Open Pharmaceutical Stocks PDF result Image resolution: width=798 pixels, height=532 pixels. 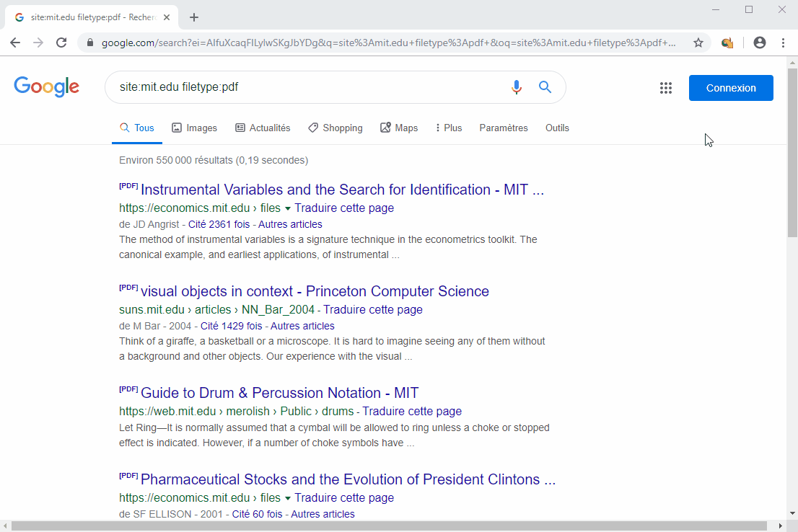coord(348,479)
